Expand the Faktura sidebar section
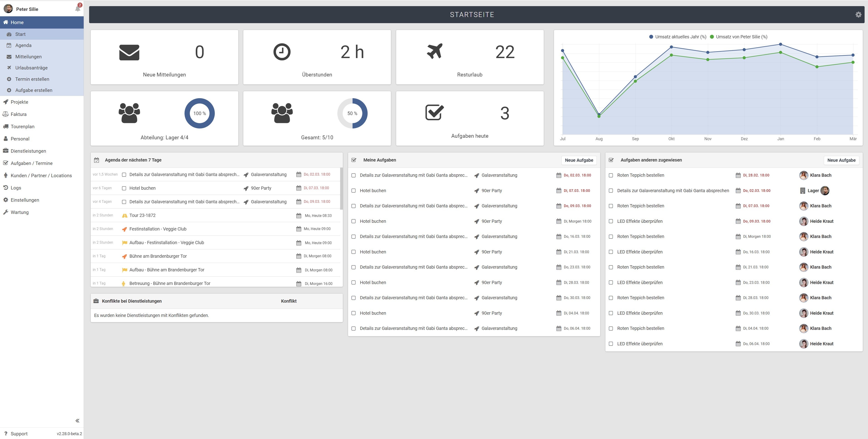 coord(18,114)
